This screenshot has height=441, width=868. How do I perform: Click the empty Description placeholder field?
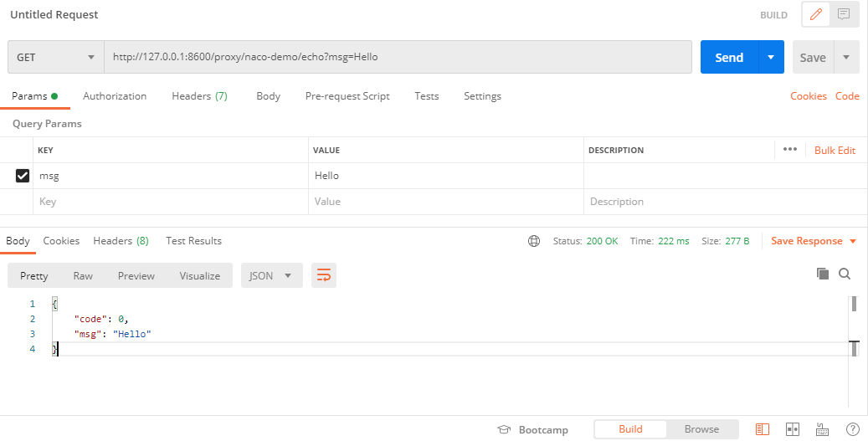tap(725, 202)
